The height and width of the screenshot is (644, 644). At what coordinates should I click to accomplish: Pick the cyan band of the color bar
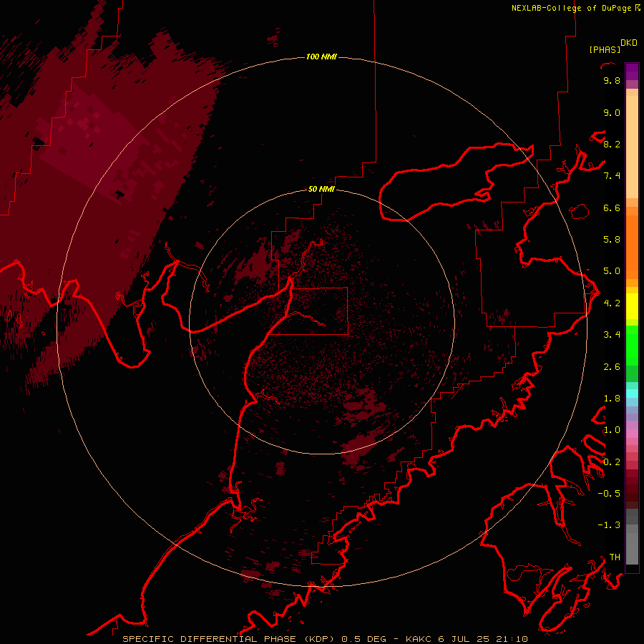click(632, 394)
